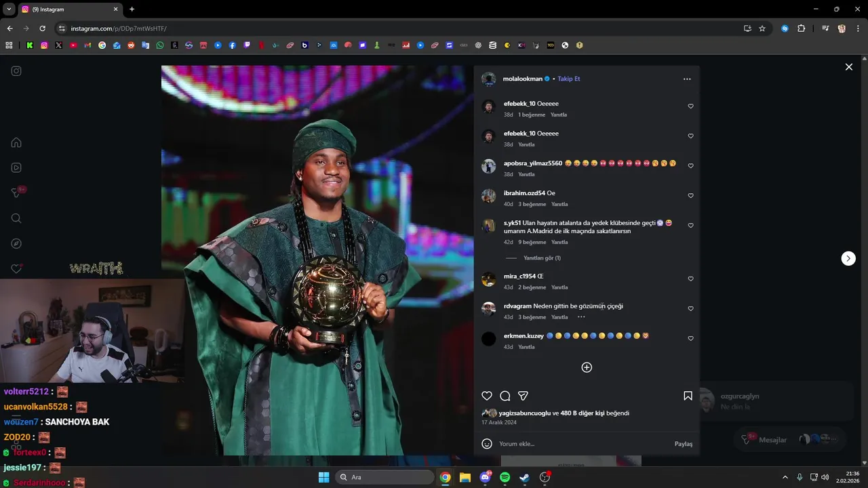
Task: View 480 B diğer kişi likers list
Action: click(x=582, y=413)
